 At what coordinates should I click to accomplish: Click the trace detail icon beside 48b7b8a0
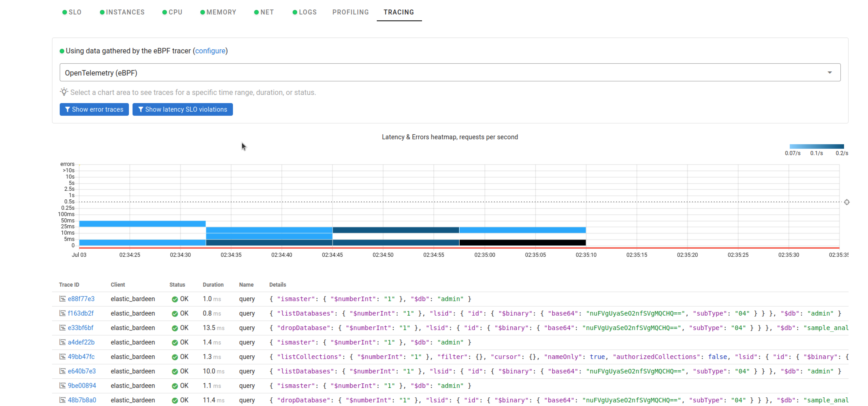(x=62, y=400)
